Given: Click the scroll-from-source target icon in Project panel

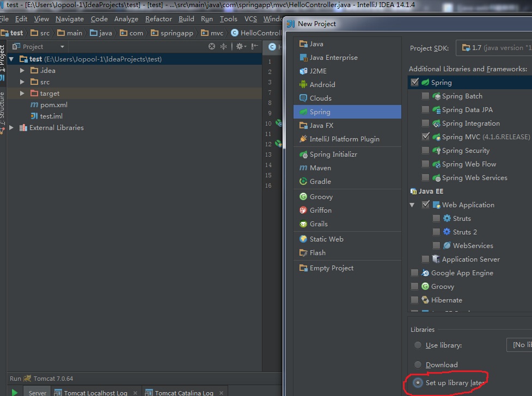Looking at the screenshot, I should coord(212,46).
